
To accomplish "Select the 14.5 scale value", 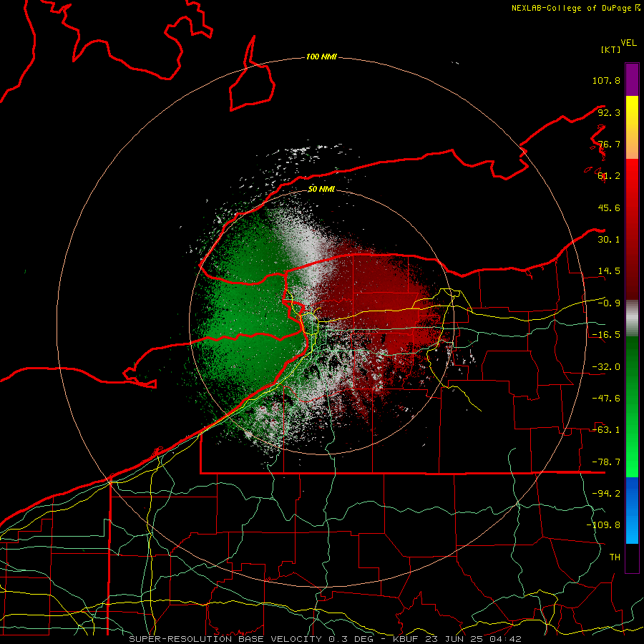I will pos(609,271).
